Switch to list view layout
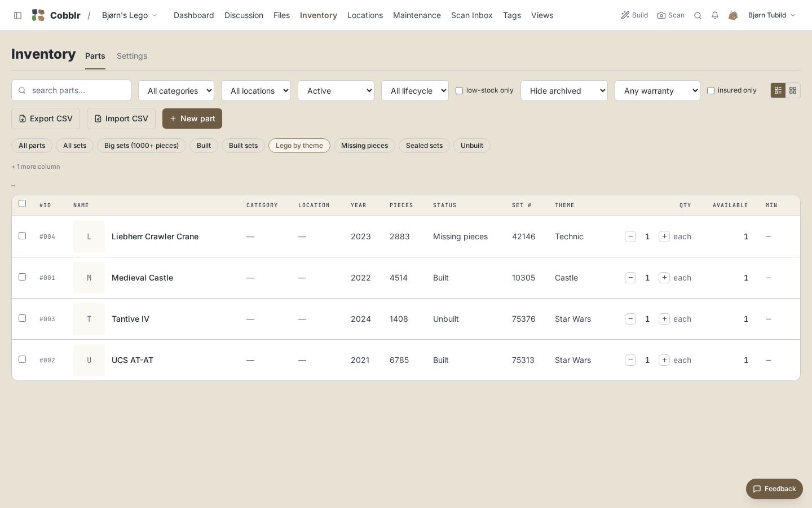This screenshot has height=508, width=812. [x=778, y=90]
